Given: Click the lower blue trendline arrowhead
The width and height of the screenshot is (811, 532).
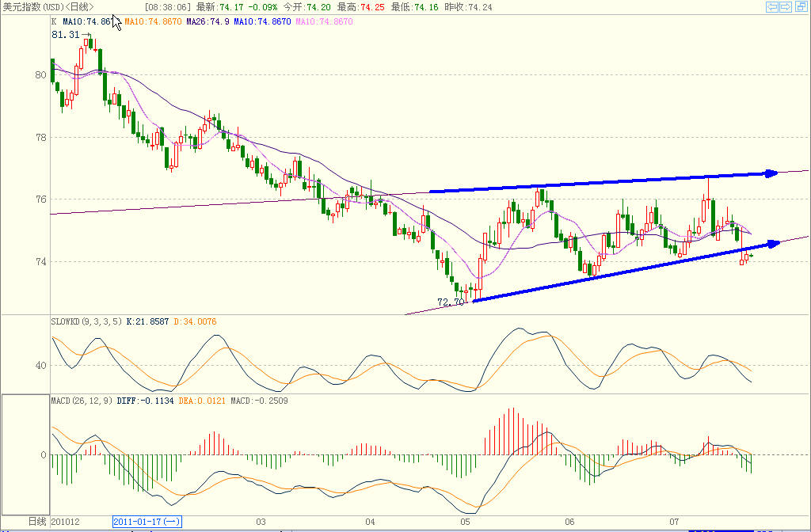Looking at the screenshot, I should [774, 244].
